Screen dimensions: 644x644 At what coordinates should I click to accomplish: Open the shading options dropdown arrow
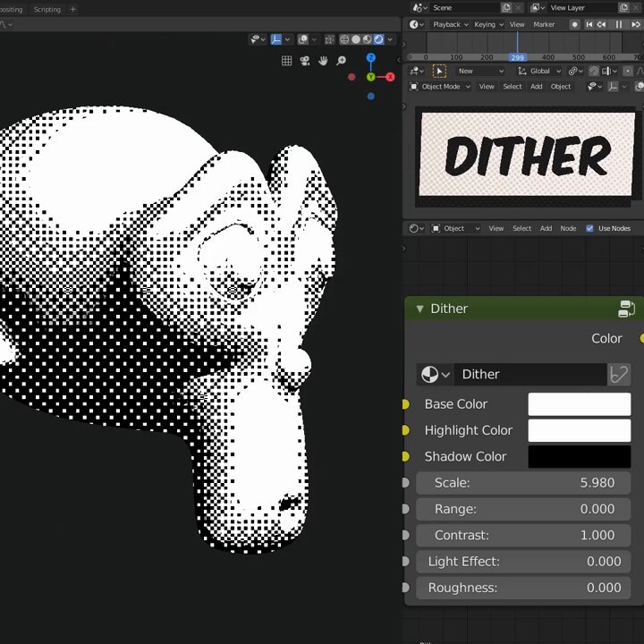390,39
